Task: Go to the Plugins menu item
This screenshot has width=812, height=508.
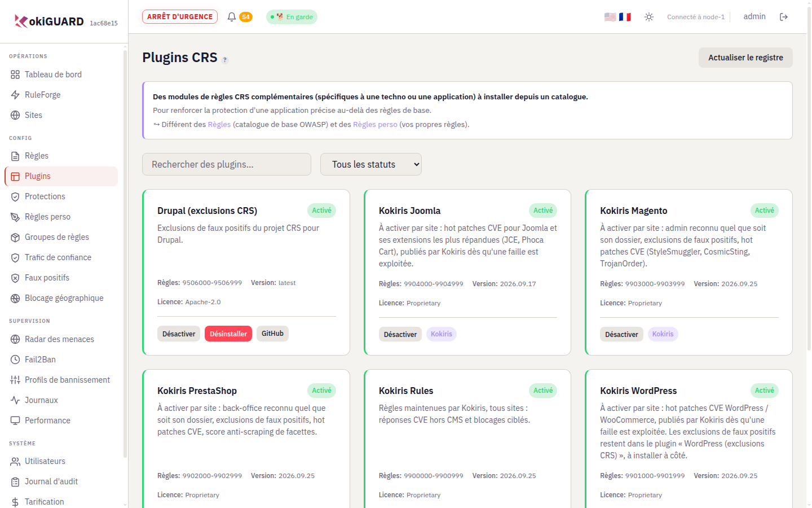Action: click(x=61, y=176)
